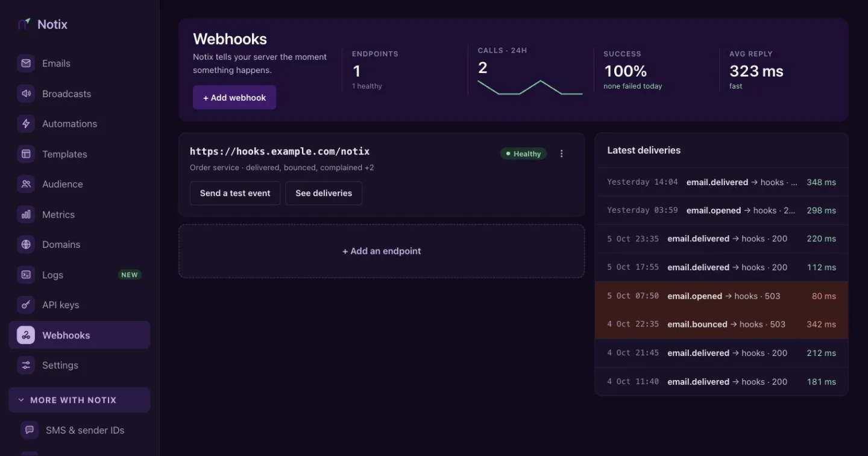Image resolution: width=868 pixels, height=456 pixels.
Task: Click the Metrics bar chart icon
Action: pyautogui.click(x=26, y=214)
